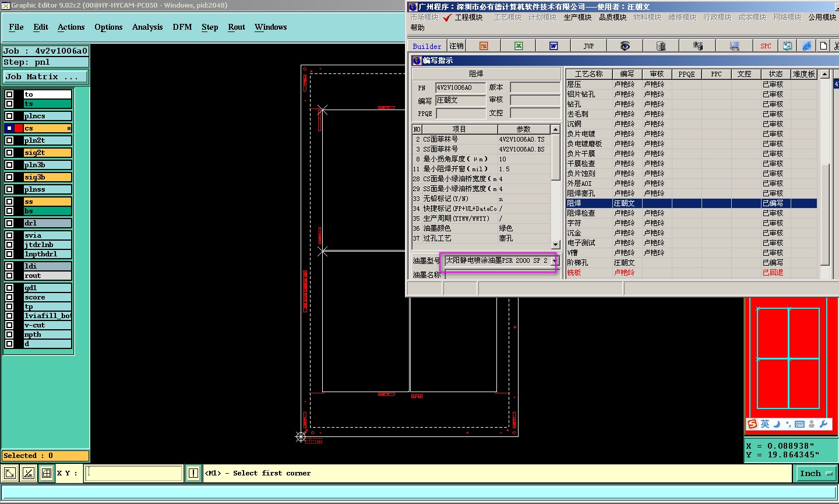Click the X Y coordinate input field

pos(134,473)
